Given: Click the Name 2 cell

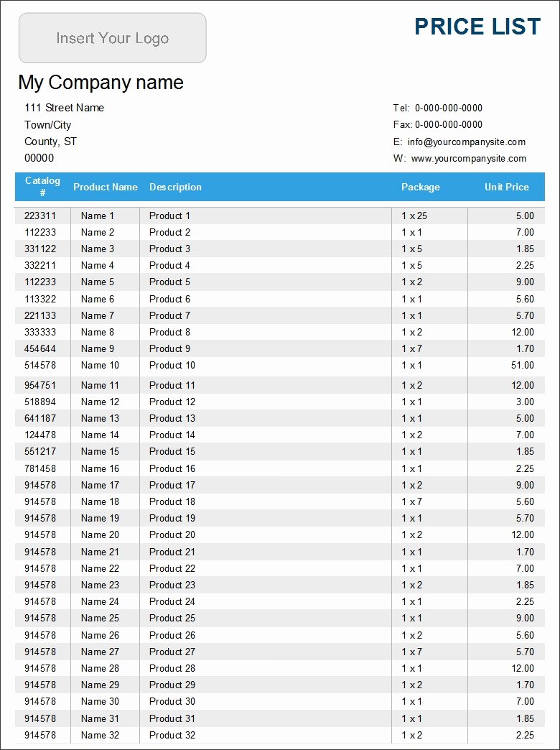Looking at the screenshot, I should [98, 233].
